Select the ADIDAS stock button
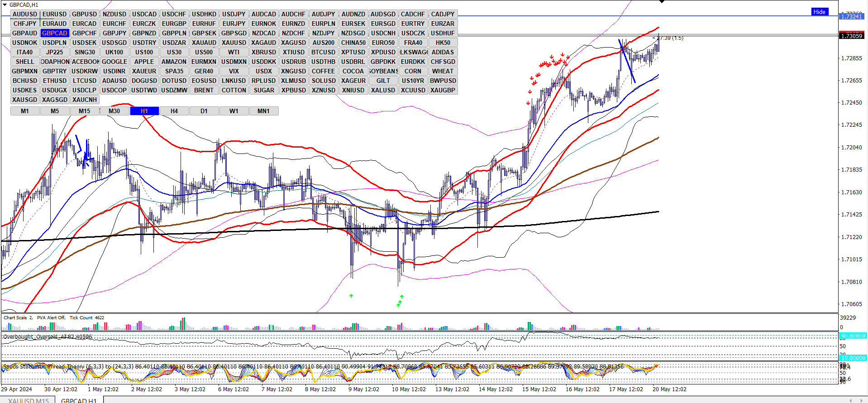This screenshot has width=868, height=403. pos(443,52)
